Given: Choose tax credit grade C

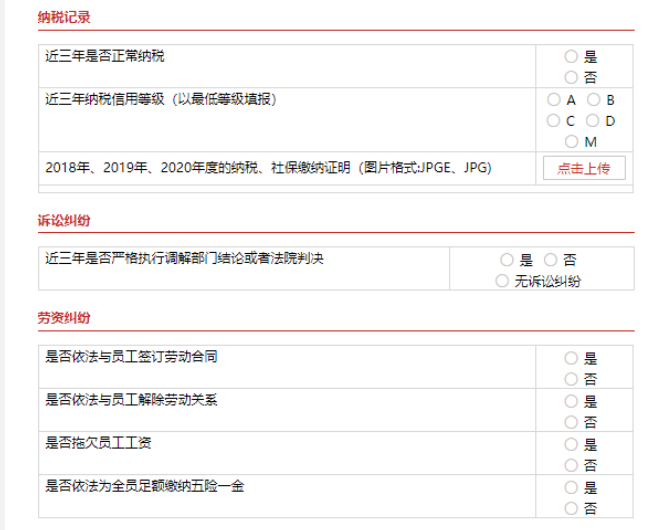Looking at the screenshot, I should [x=553, y=121].
